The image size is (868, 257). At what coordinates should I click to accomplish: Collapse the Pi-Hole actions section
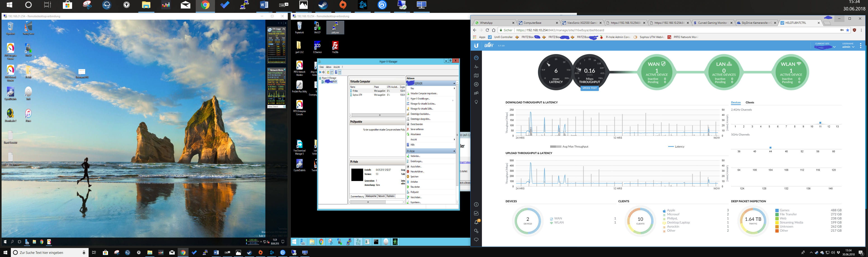point(454,151)
